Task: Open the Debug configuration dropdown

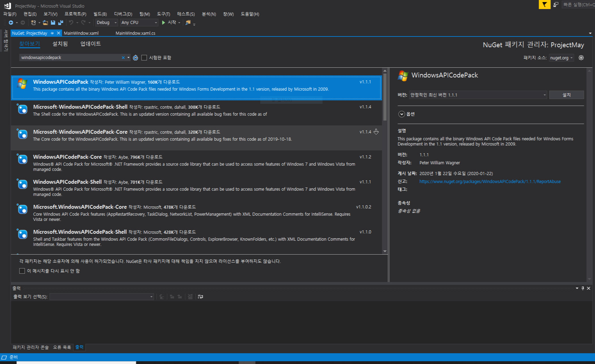Action: pos(107,23)
